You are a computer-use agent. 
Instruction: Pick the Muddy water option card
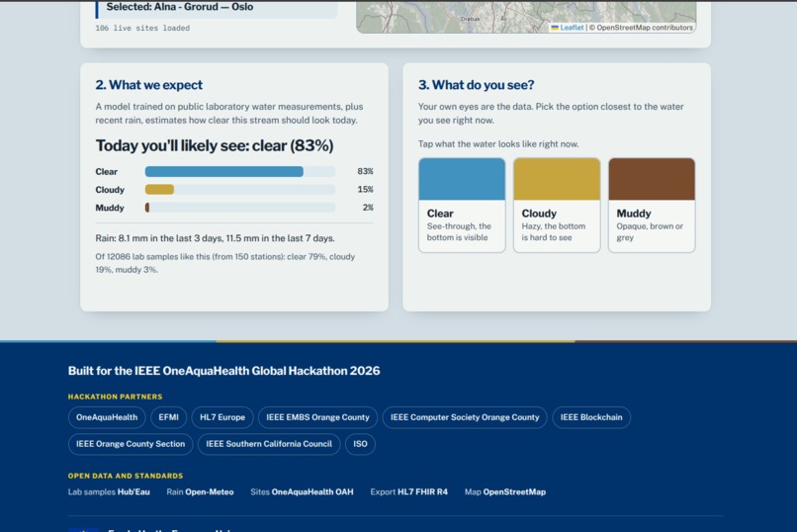[652, 205]
